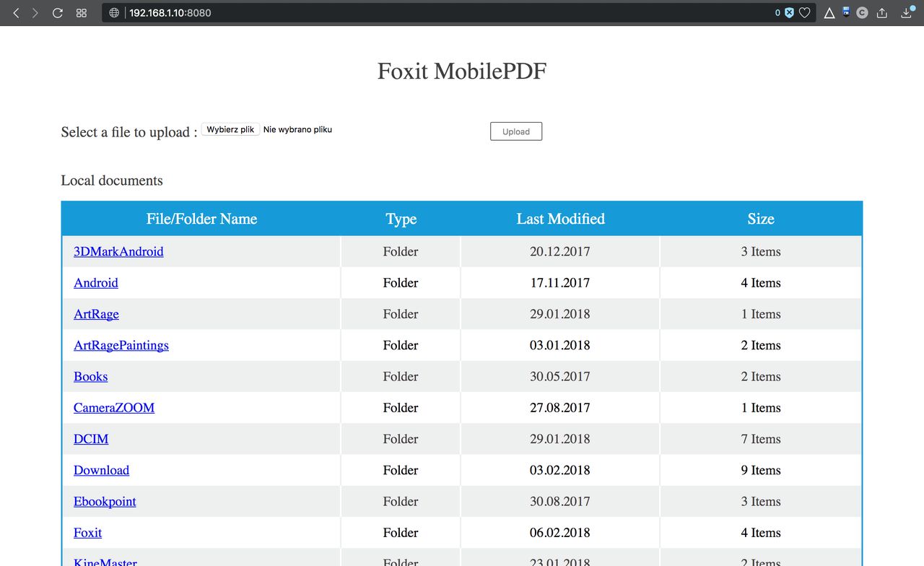Open the CameraZOOM folder link
The height and width of the screenshot is (566, 924).
pyautogui.click(x=114, y=407)
